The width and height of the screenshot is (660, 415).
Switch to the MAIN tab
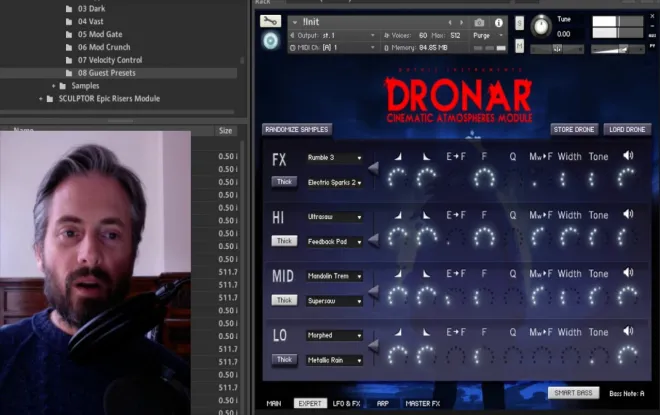coord(274,403)
